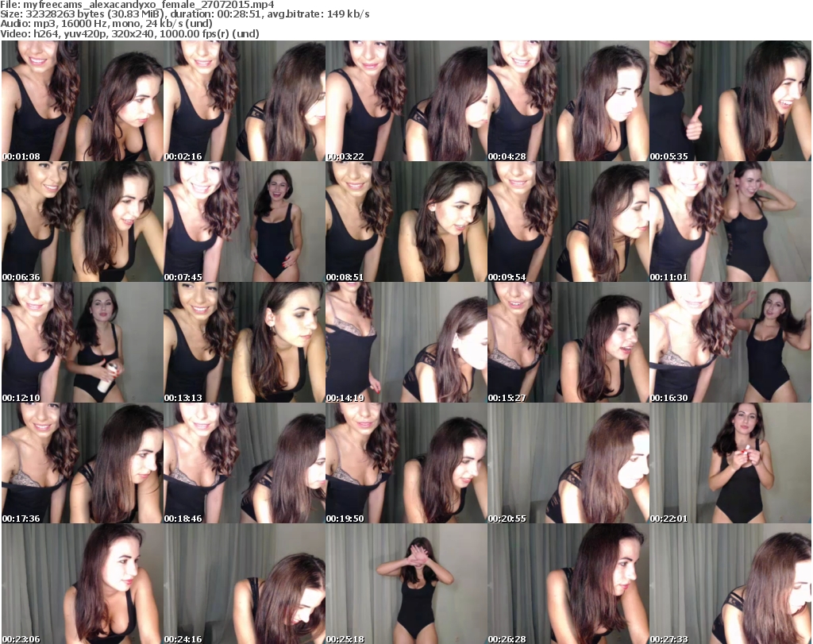
Task: Select the thumbnail stamped 00:03:22
Action: pos(406,101)
